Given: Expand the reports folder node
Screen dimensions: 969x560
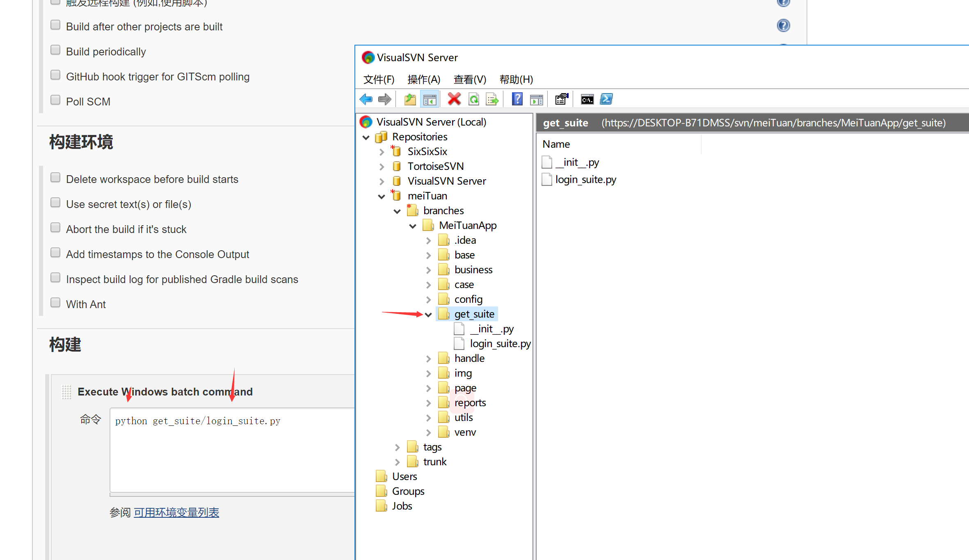Looking at the screenshot, I should 428,402.
